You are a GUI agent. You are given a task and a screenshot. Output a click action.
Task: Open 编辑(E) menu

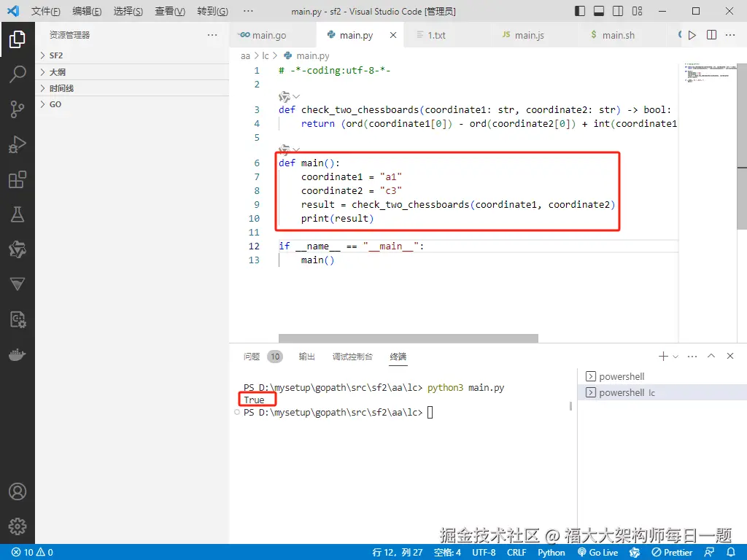click(87, 11)
